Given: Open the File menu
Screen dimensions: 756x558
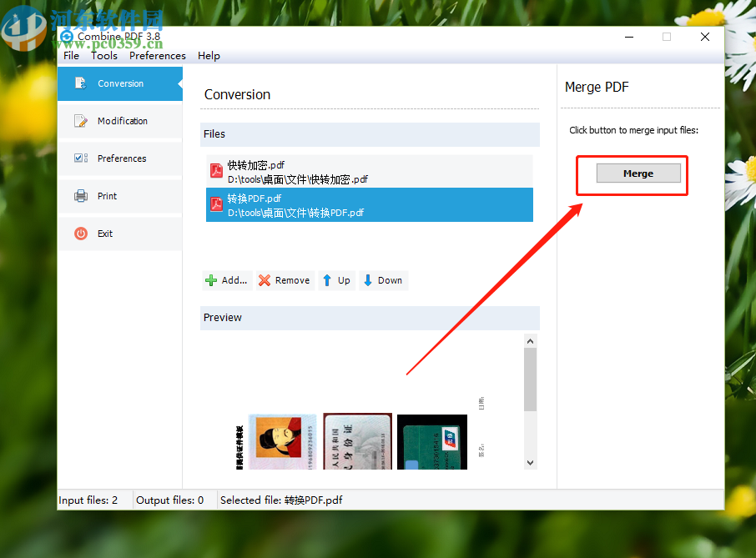Looking at the screenshot, I should point(71,56).
